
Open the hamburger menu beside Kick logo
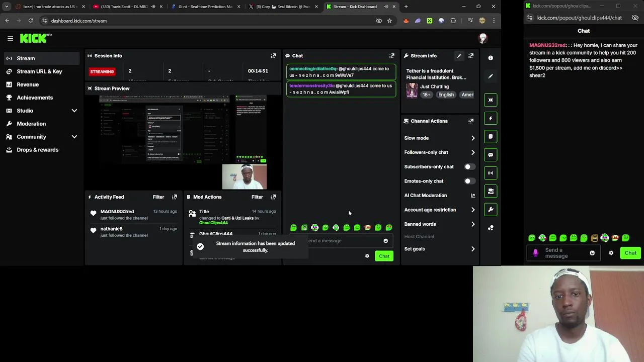coord(10,38)
